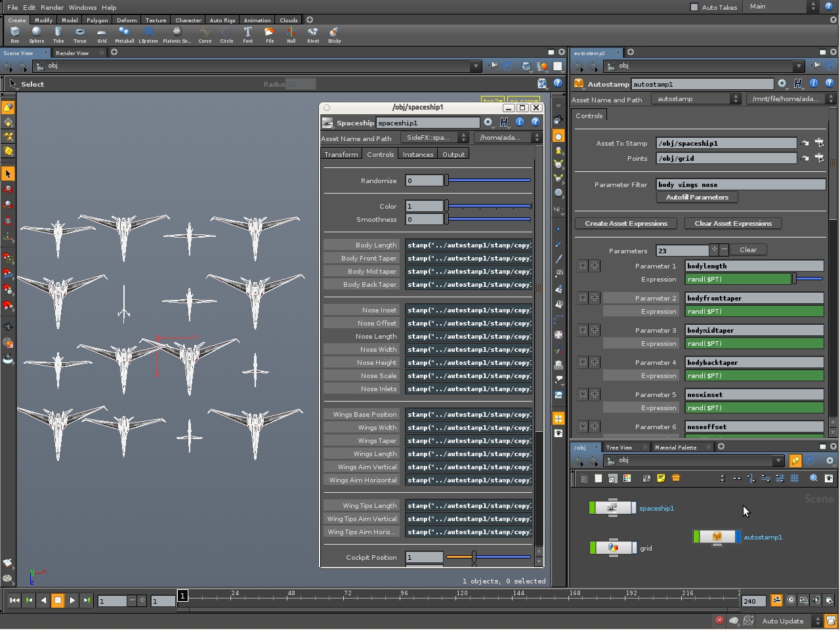The image size is (840, 630).
Task: Toggle the blue flag on autostamp1 node
Action: (738, 537)
